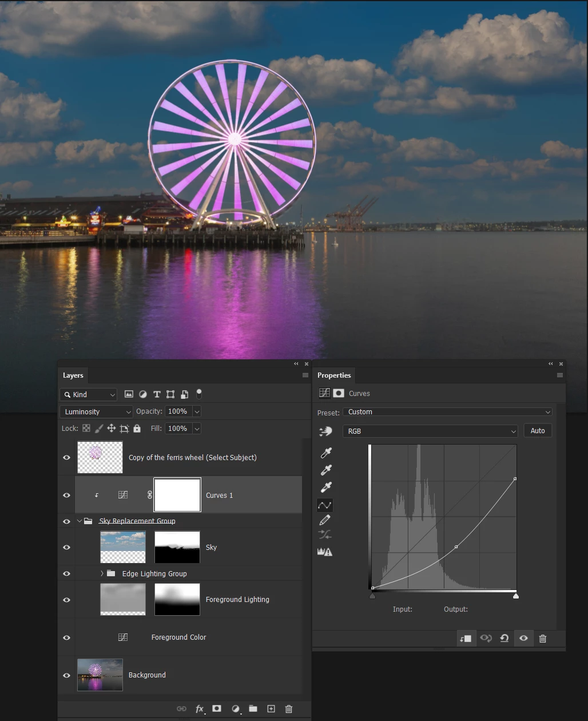The width and height of the screenshot is (588, 721).
Task: Hide the Curves 1 layer
Action: (67, 495)
